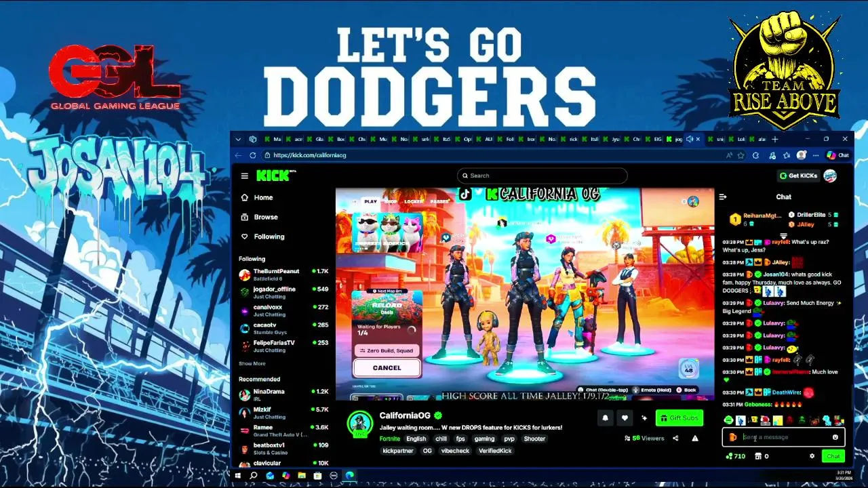Select the gaming tag
Screen dimensions: 868x488
click(x=484, y=439)
